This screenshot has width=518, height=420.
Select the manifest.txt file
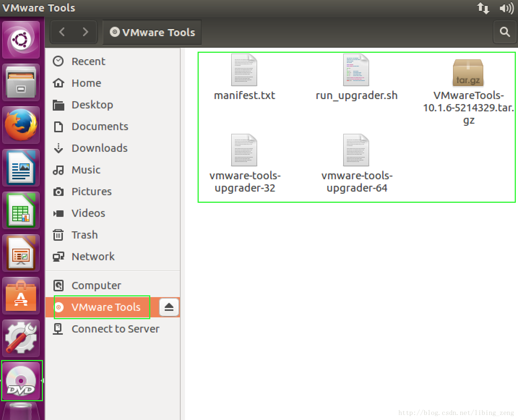pos(245,77)
